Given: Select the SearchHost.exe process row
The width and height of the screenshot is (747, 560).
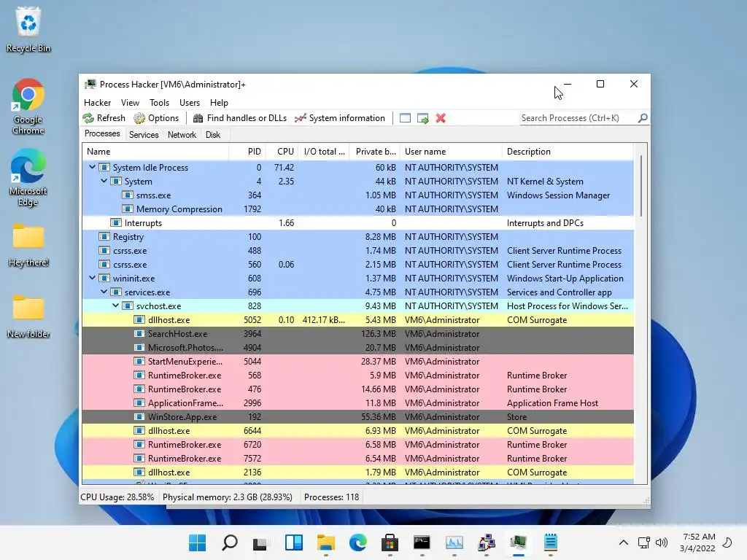Looking at the screenshot, I should click(357, 333).
